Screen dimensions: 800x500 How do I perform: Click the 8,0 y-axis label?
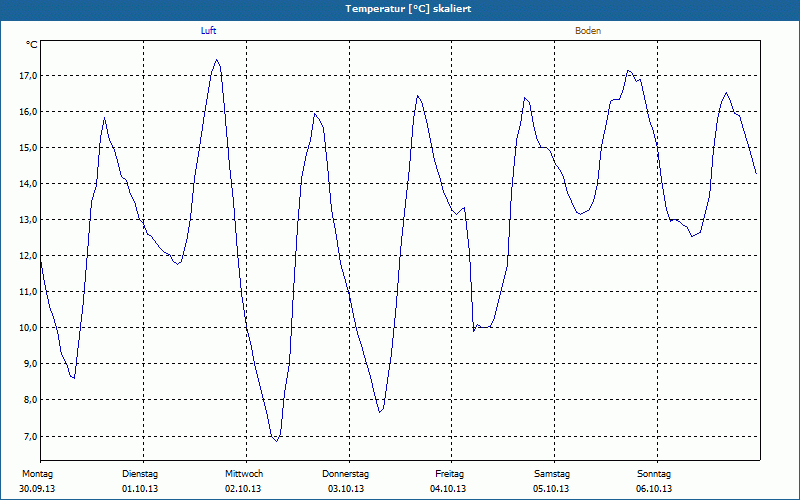30,400
